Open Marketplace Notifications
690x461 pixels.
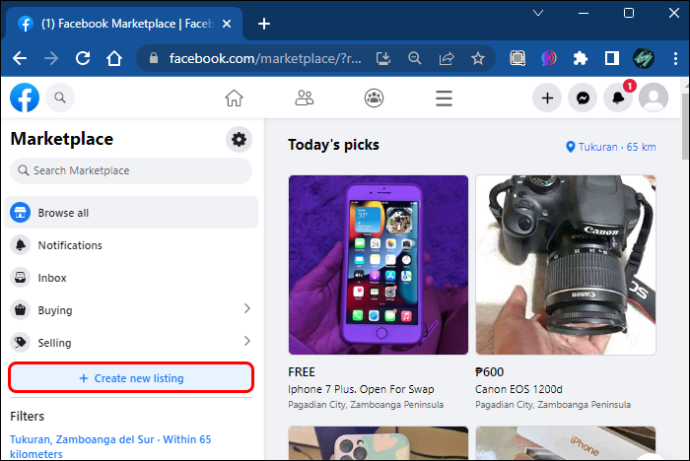(131, 245)
